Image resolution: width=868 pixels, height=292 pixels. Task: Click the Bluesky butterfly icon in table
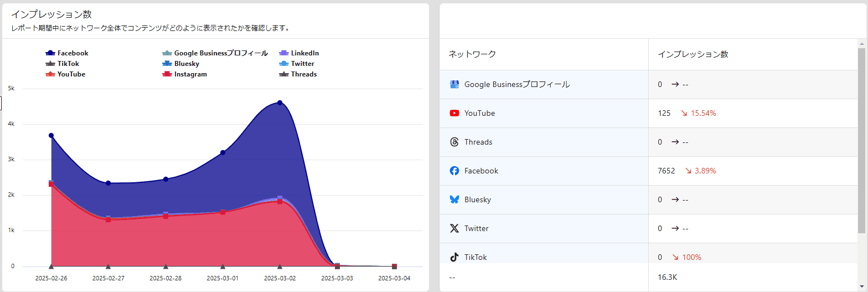pyautogui.click(x=454, y=199)
